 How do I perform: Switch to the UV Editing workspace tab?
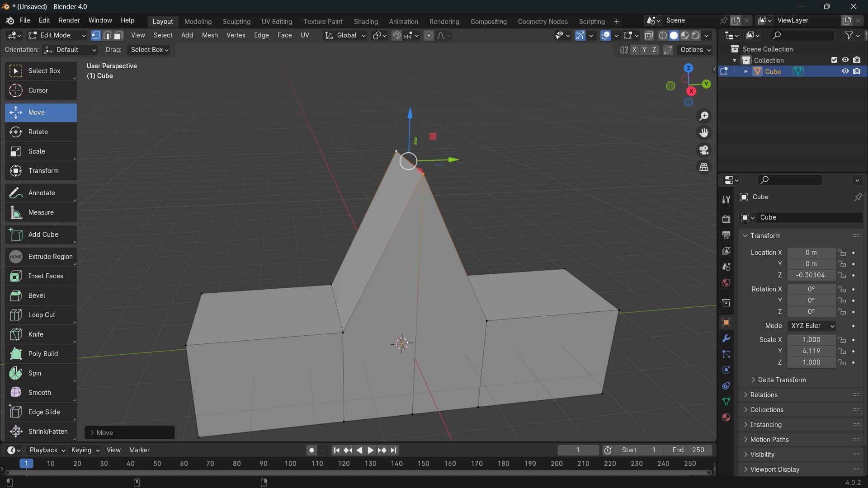[277, 22]
